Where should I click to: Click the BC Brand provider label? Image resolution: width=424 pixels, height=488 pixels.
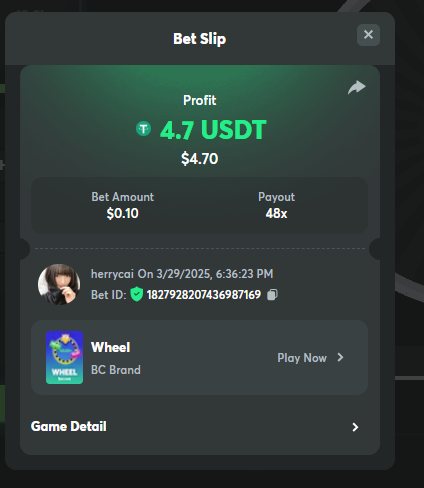tap(116, 370)
